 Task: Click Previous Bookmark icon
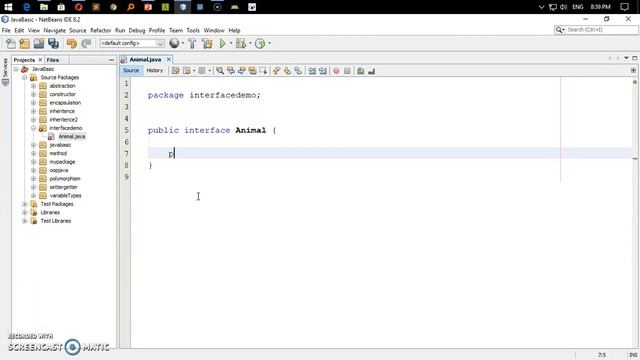[277, 71]
